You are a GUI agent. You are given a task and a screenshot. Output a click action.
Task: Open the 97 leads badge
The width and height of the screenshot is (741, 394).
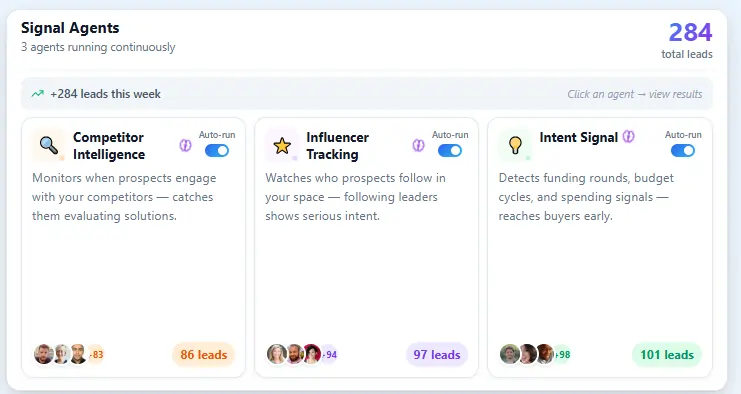point(437,355)
